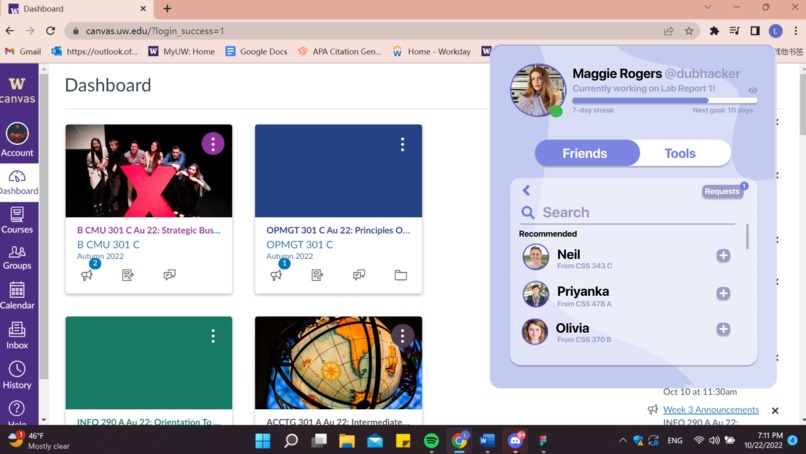Viewport: 806px width, 454px height.
Task: Open OPMGT 301 C Principles course link
Action: [338, 230]
